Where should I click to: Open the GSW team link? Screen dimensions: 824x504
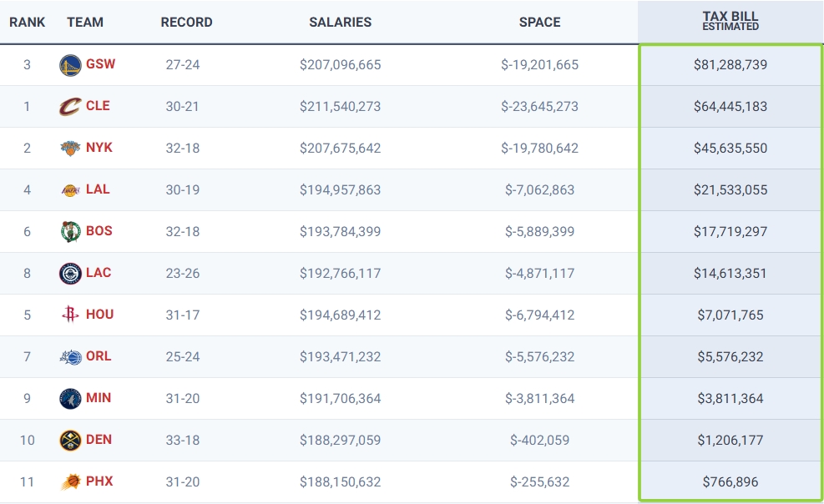100,64
